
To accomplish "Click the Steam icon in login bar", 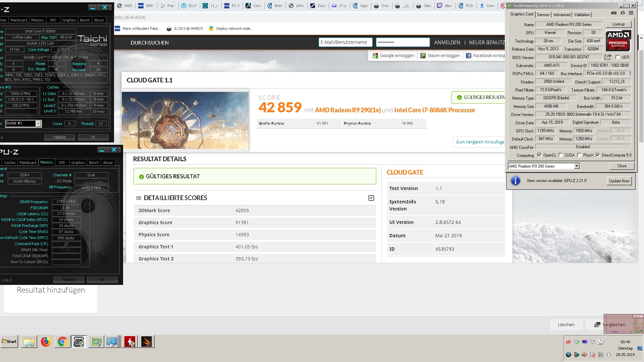I will click(423, 56).
